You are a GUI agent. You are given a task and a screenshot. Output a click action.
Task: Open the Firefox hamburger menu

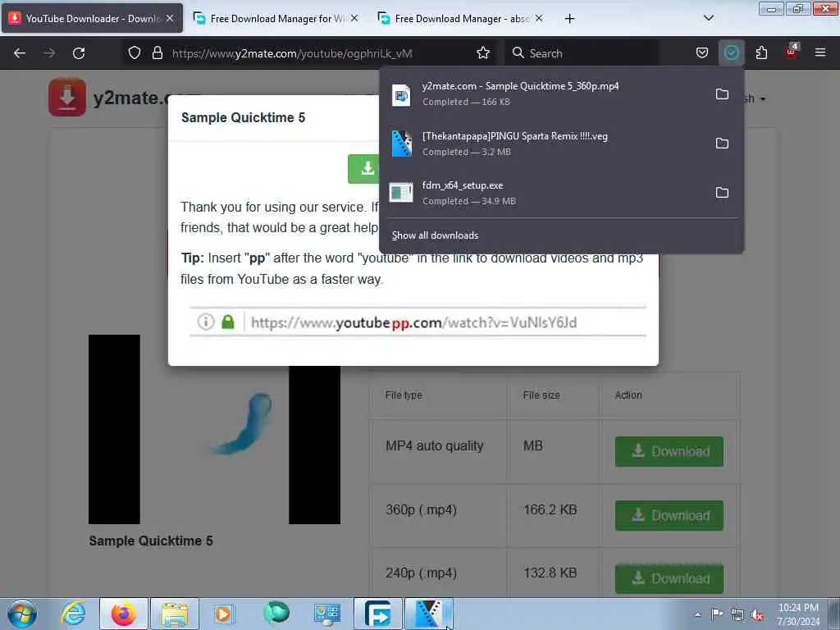point(820,53)
